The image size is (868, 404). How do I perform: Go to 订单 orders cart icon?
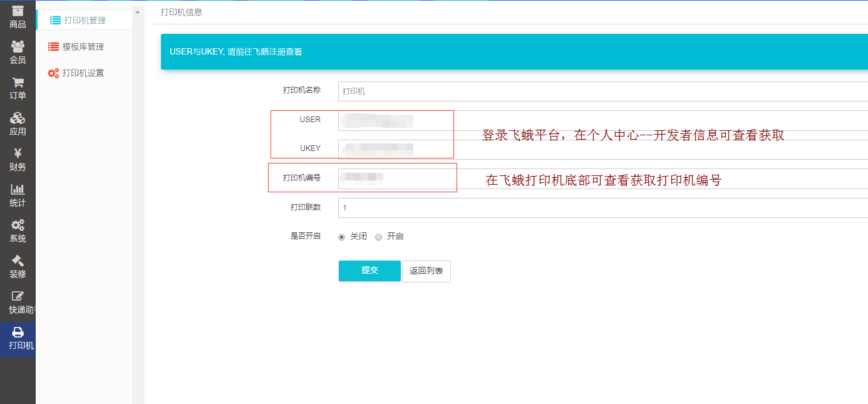(x=18, y=82)
